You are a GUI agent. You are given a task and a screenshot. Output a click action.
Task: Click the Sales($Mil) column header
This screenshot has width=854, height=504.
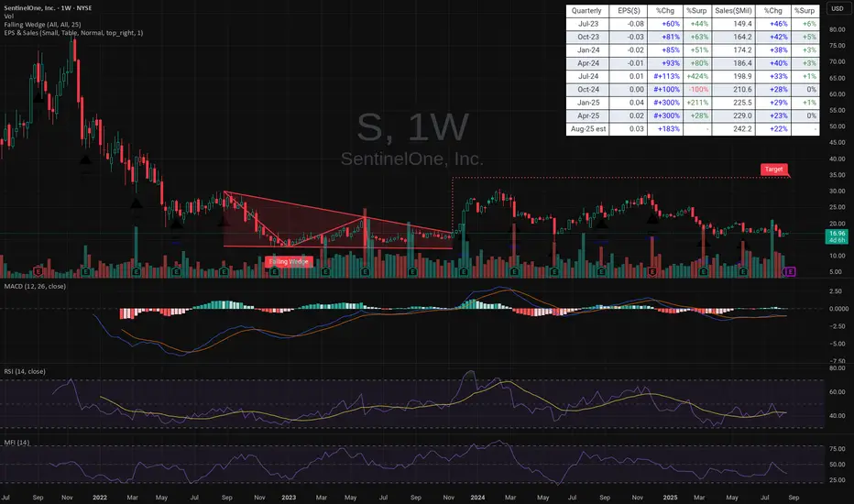[733, 11]
